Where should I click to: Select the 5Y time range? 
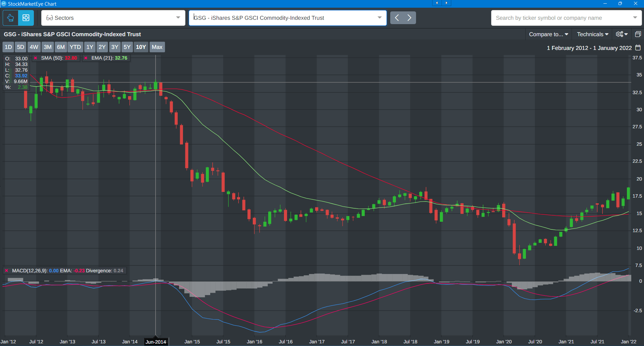127,47
